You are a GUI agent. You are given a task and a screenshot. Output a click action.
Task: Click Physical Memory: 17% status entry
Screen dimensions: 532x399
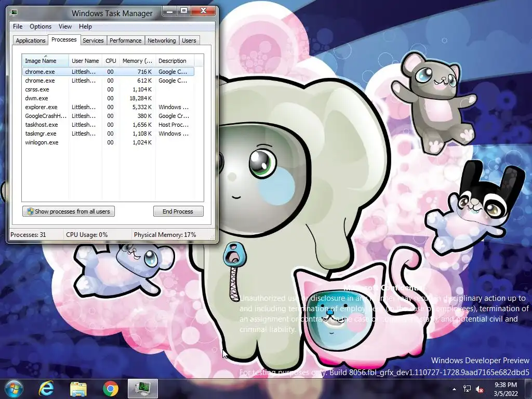point(165,235)
